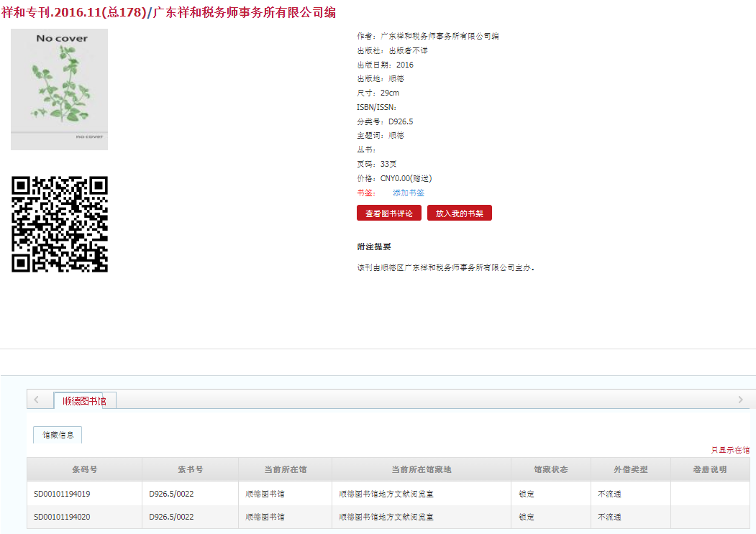Image resolution: width=756 pixels, height=534 pixels.
Task: Click the left arrow of tab strip
Action: (36, 400)
